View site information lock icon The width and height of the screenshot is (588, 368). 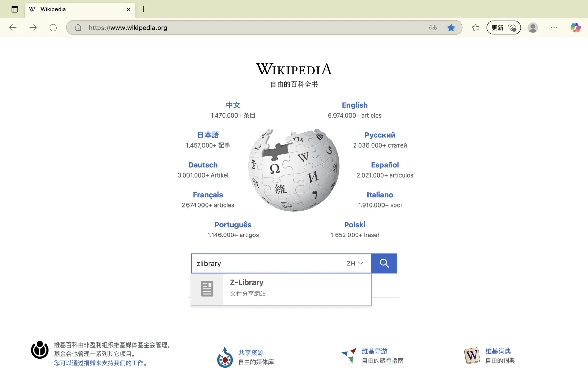[x=78, y=28]
